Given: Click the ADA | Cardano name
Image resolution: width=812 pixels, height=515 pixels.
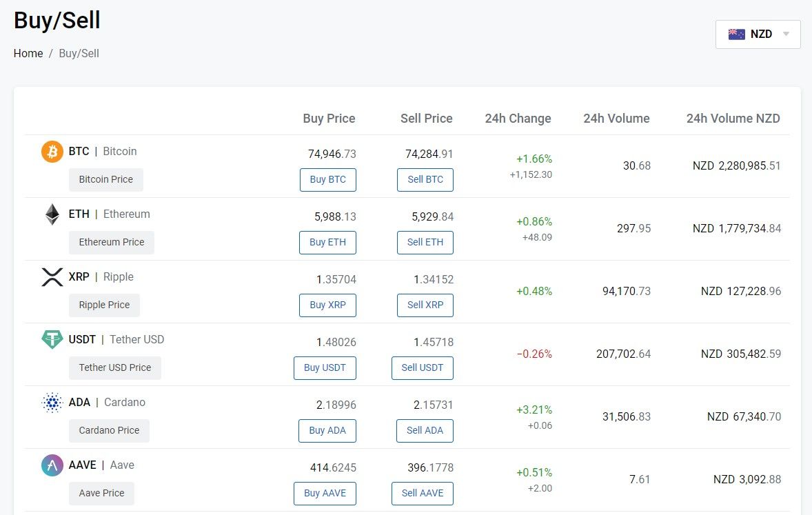Looking at the screenshot, I should point(107,402).
